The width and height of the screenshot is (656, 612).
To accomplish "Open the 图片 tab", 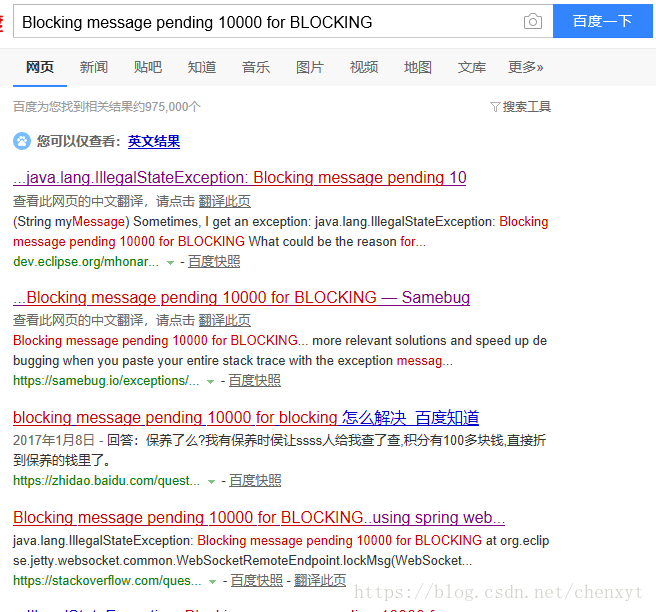I will click(310, 67).
